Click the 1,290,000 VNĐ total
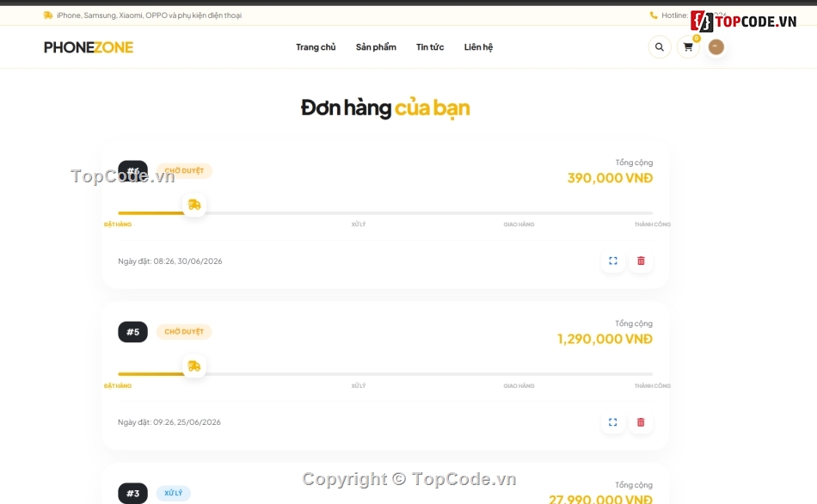The height and width of the screenshot is (504, 817). tap(605, 339)
